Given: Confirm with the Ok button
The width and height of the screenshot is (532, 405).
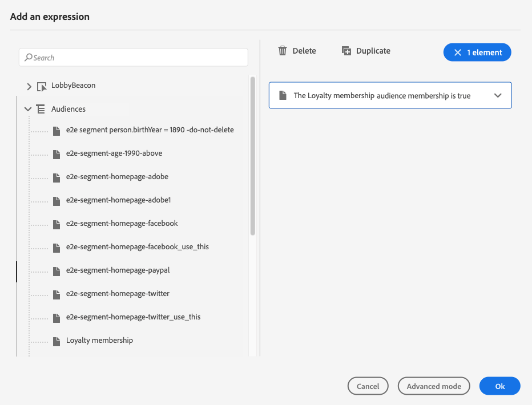Looking at the screenshot, I should 499,386.
